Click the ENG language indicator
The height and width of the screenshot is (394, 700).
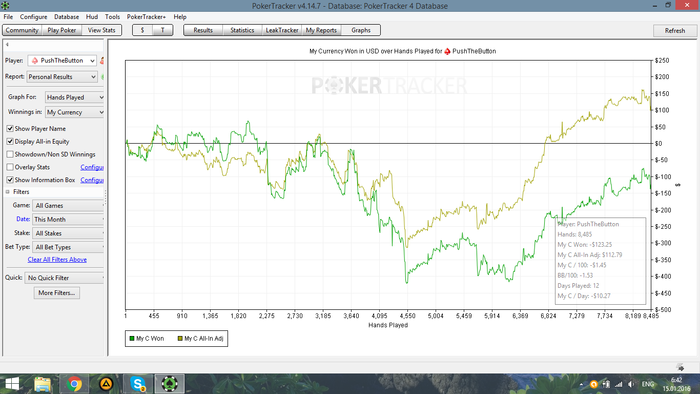(648, 384)
